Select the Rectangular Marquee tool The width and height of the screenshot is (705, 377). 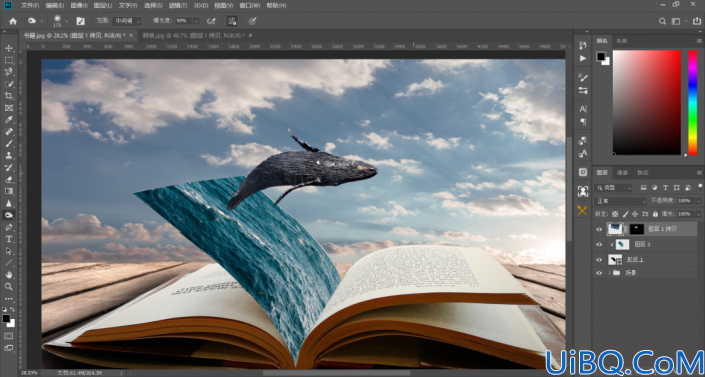point(9,60)
